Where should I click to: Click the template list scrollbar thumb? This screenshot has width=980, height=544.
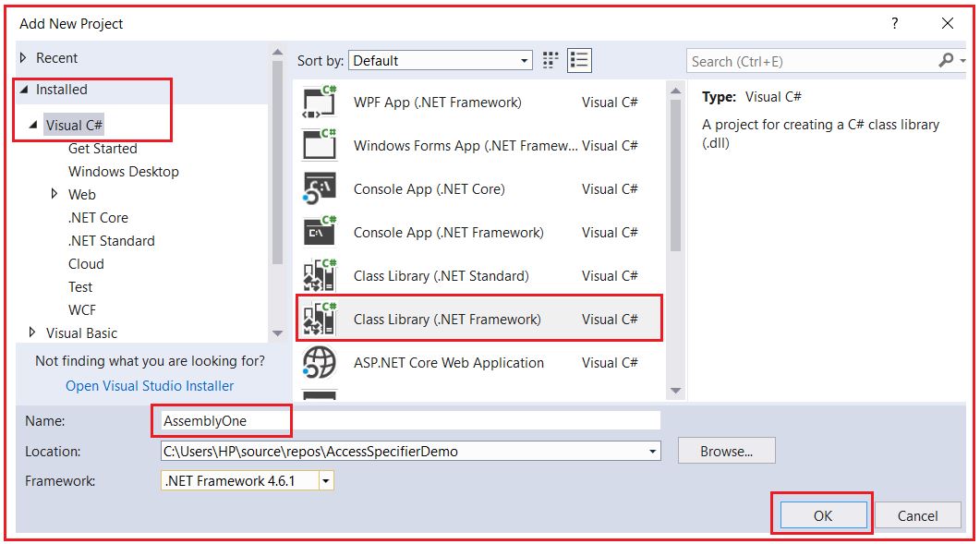[675, 175]
